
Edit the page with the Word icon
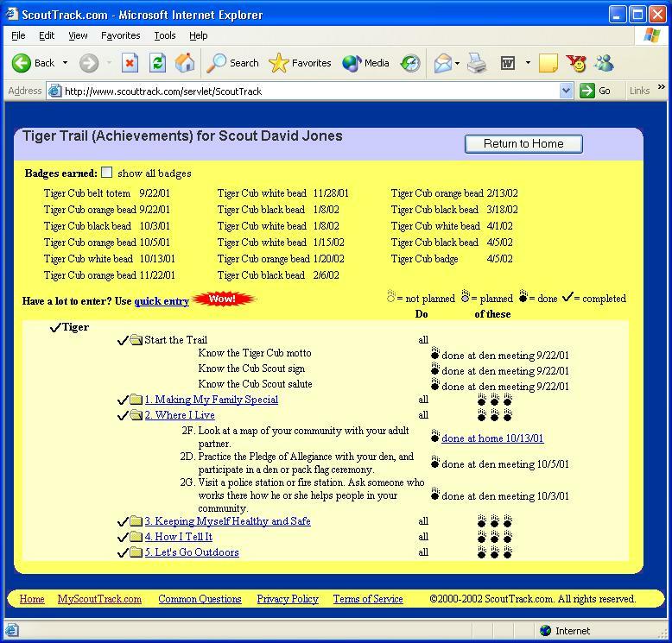[508, 63]
